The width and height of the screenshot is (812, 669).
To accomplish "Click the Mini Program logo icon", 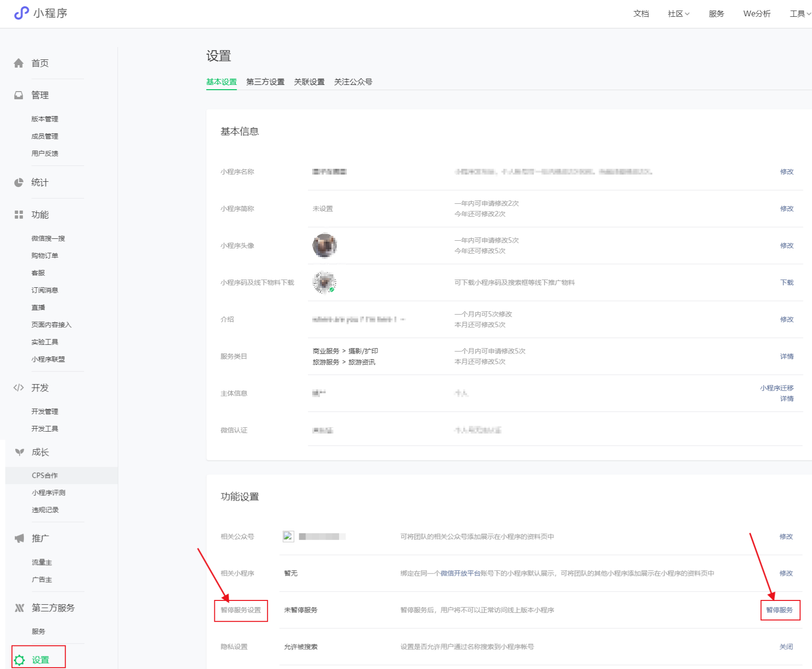I will coord(21,13).
